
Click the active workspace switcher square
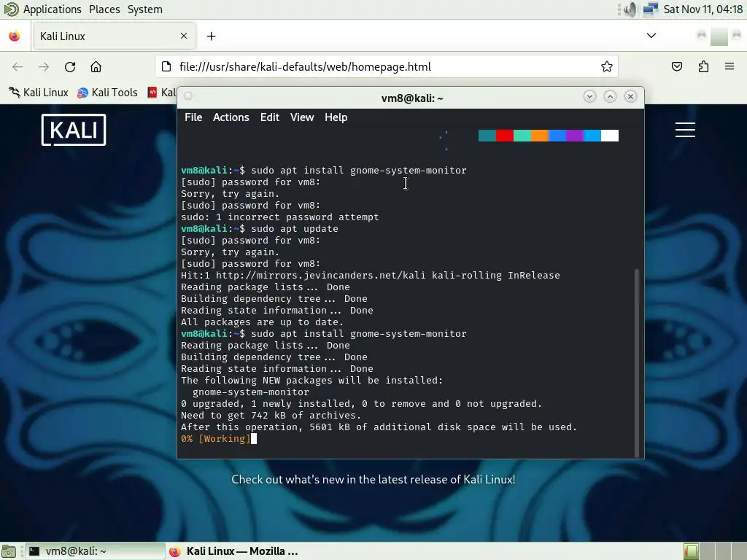[691, 551]
